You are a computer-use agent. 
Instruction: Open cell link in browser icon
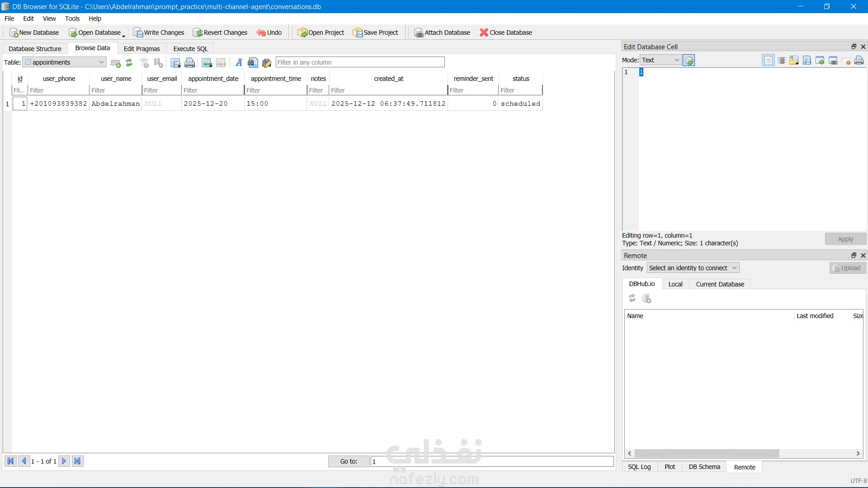tap(833, 61)
